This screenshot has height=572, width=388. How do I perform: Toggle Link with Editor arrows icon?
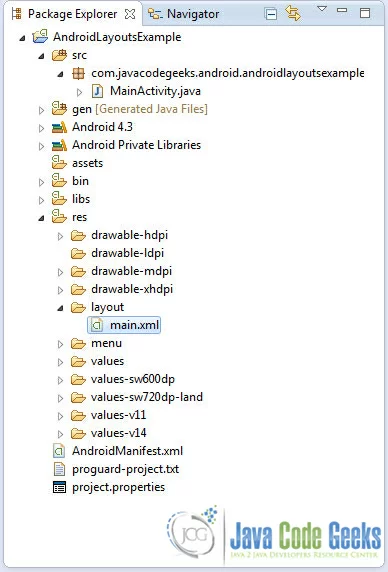pos(292,13)
